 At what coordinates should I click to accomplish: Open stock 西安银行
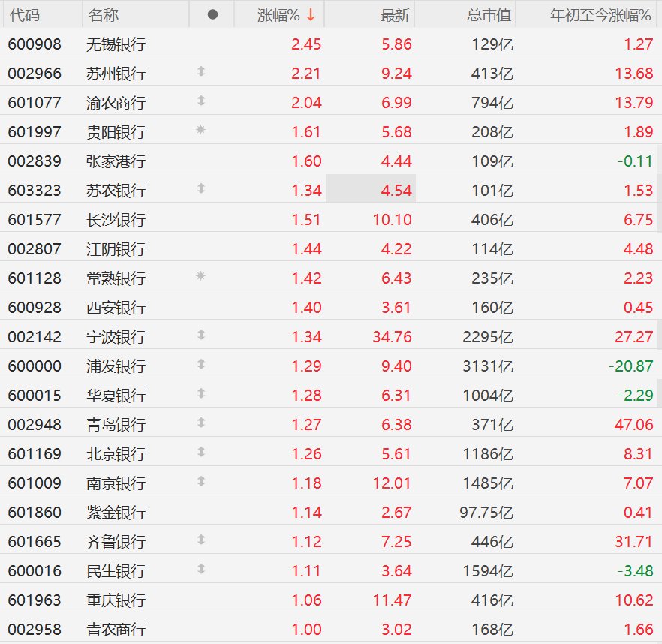[116, 308]
